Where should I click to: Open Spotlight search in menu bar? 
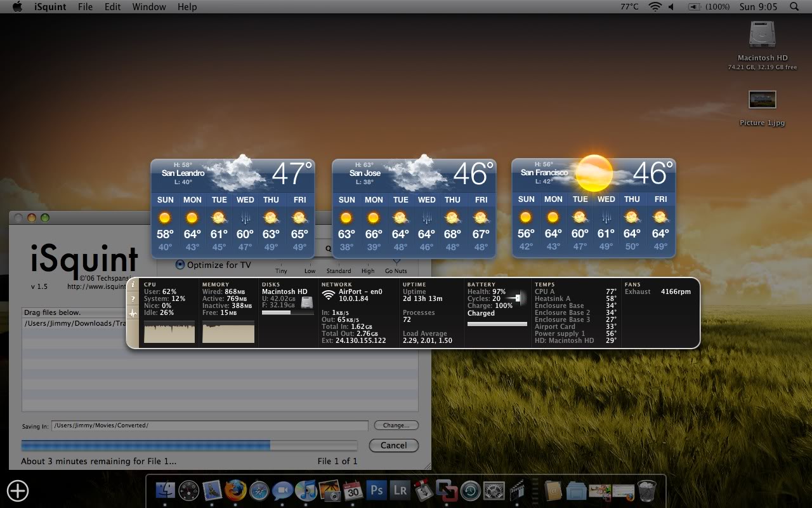pyautogui.click(x=794, y=6)
